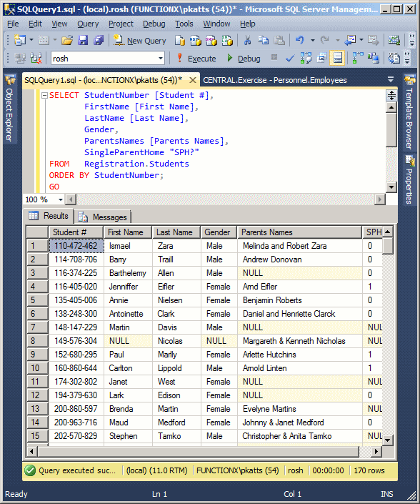Viewport: 420px width, 504px height.
Task: Open the Project menu
Action: (121, 24)
